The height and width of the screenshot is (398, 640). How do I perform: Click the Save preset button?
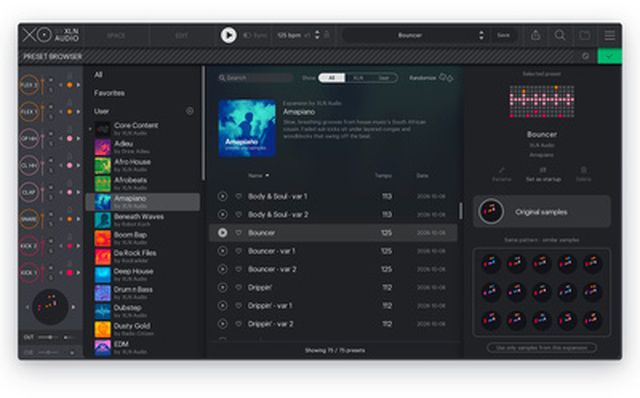[503, 35]
